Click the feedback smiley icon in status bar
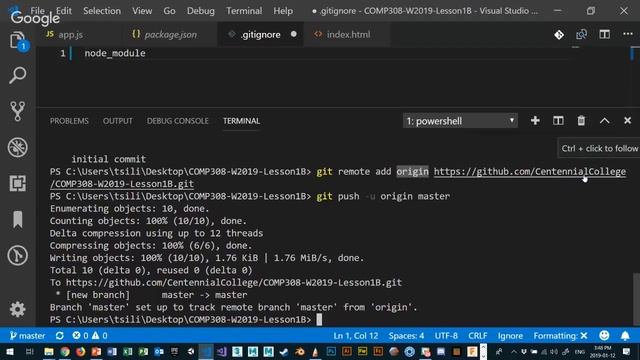This screenshot has height=360, width=640. [604, 336]
